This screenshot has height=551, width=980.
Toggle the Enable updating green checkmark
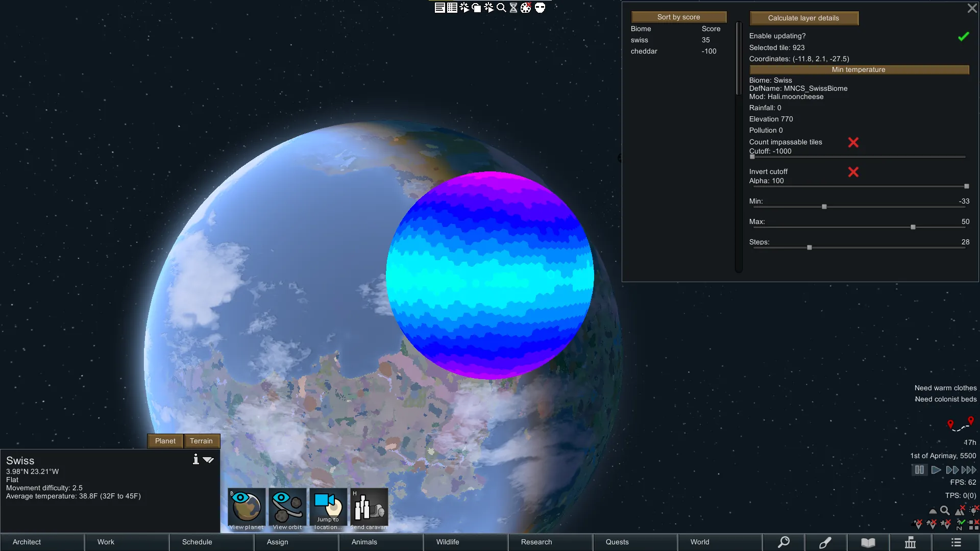click(x=963, y=36)
